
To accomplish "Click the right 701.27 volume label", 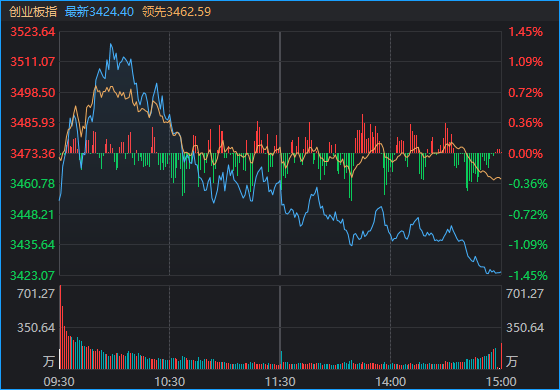I will [525, 294].
